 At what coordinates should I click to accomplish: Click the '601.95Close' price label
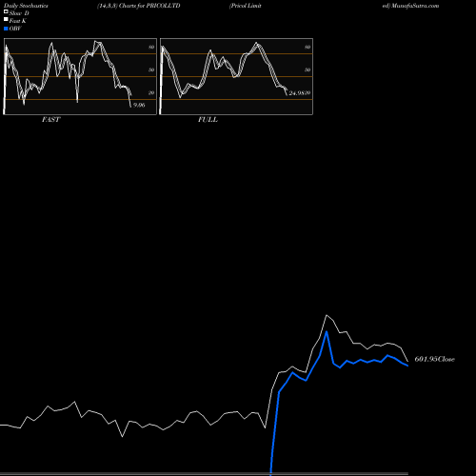[435, 359]
